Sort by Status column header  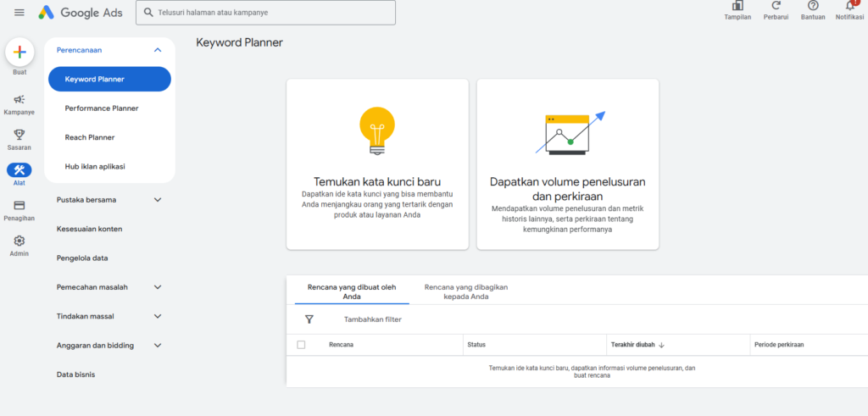476,345
